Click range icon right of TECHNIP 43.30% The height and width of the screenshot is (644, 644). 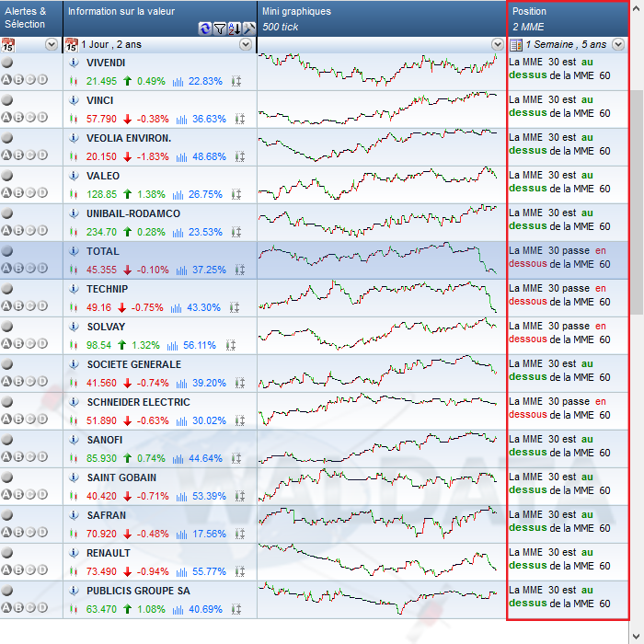(x=235, y=307)
